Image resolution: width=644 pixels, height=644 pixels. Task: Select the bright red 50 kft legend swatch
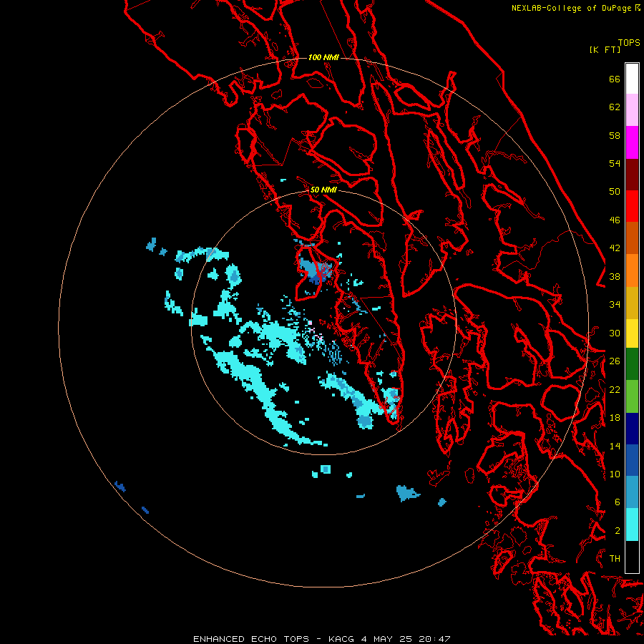pos(632,207)
